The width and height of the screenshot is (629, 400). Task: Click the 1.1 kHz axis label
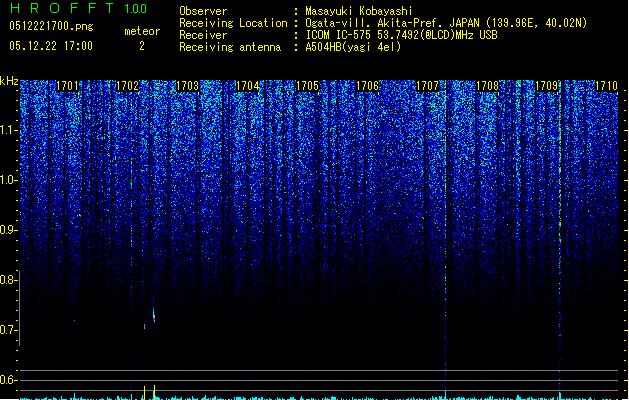coord(8,130)
